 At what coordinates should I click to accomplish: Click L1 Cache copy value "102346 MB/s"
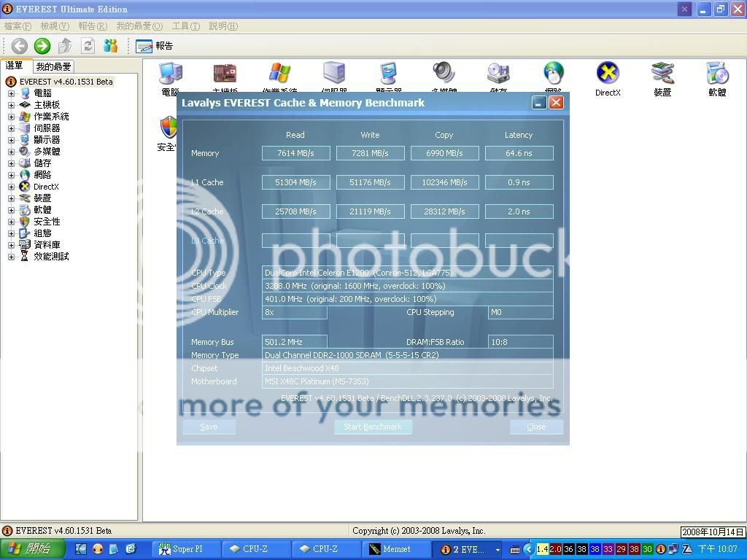(x=444, y=182)
